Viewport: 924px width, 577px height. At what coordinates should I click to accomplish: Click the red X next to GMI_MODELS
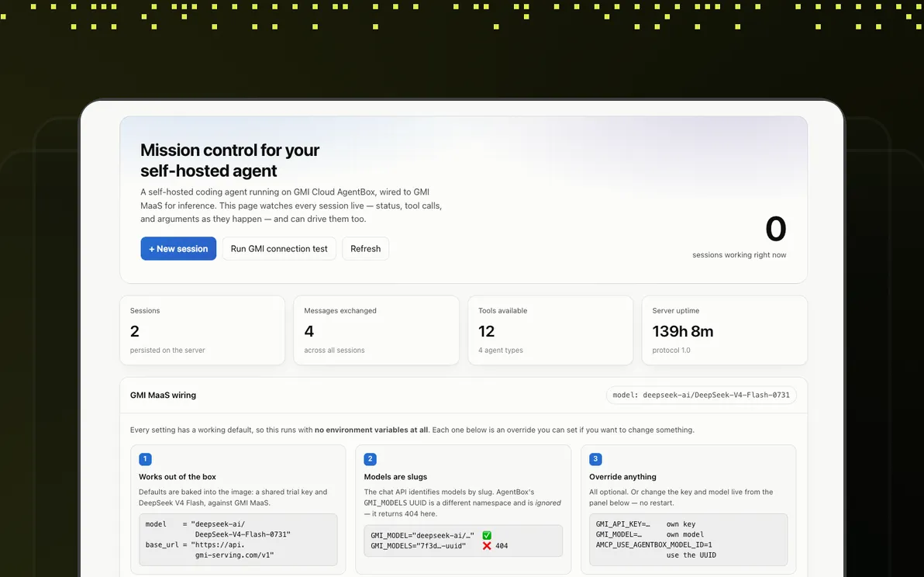tap(487, 546)
